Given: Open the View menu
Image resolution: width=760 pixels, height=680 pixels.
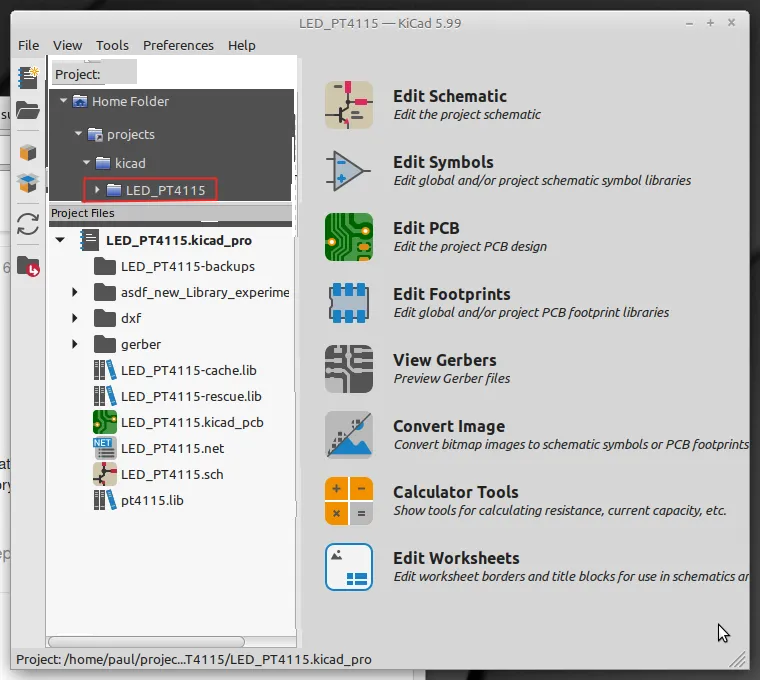Looking at the screenshot, I should click(x=67, y=45).
